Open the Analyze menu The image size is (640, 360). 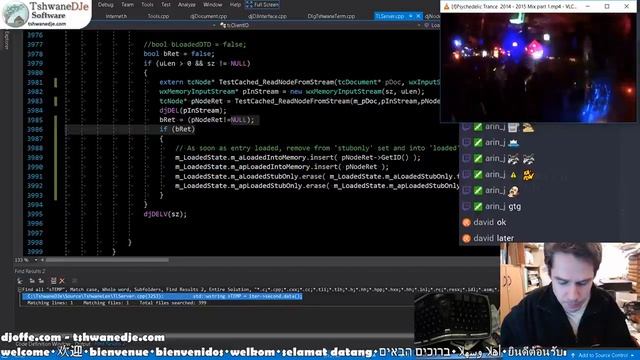point(187,4)
